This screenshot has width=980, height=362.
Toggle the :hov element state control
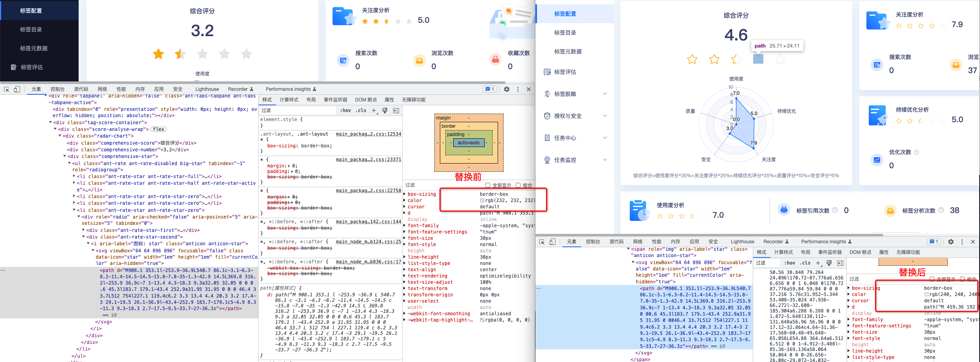point(345,110)
